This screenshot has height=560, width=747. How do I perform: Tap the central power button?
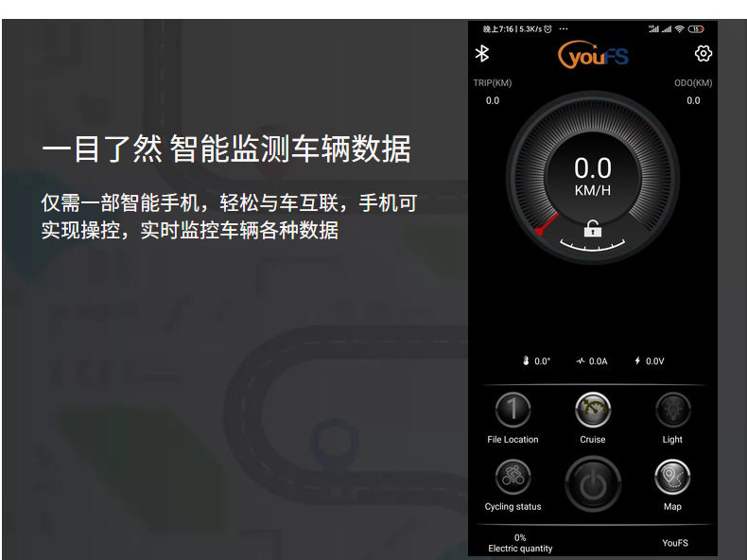pyautogui.click(x=593, y=484)
